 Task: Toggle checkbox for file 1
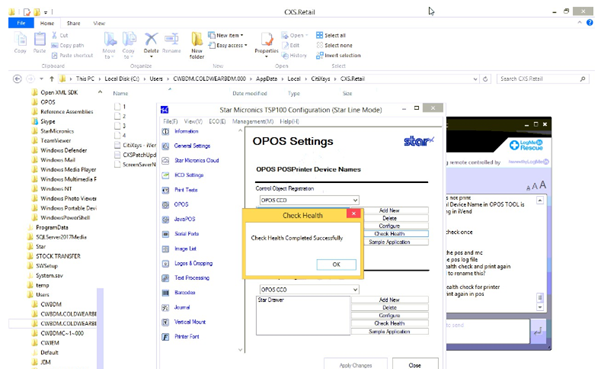118,106
